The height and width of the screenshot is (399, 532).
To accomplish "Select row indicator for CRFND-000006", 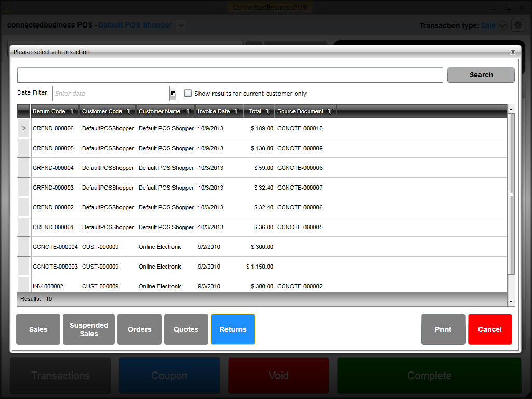I will [24, 128].
